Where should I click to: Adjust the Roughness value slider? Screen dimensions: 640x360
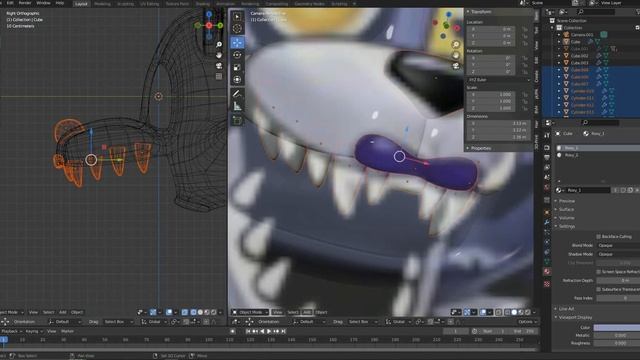pos(617,343)
